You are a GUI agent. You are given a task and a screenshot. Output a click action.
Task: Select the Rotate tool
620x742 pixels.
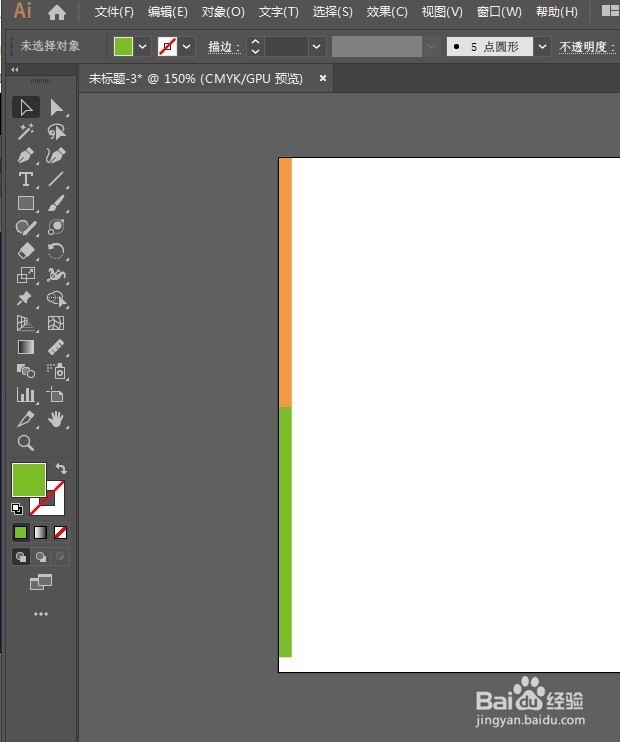click(x=56, y=251)
